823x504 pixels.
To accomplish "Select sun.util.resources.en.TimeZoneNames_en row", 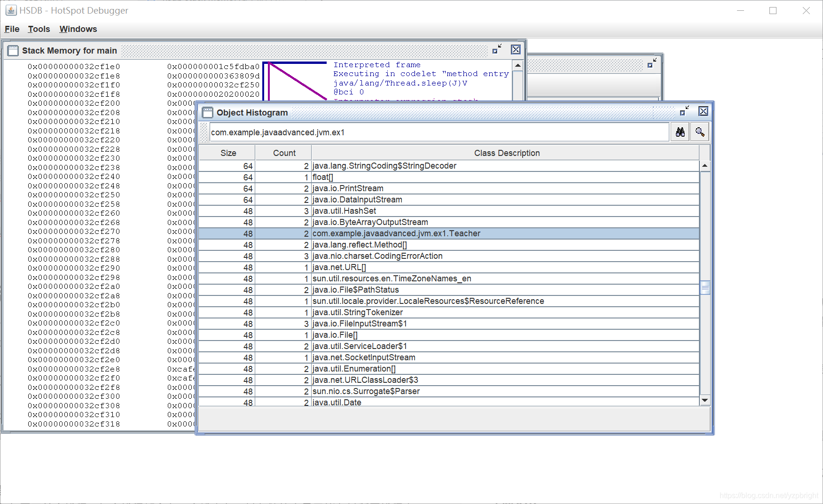I will pos(449,279).
